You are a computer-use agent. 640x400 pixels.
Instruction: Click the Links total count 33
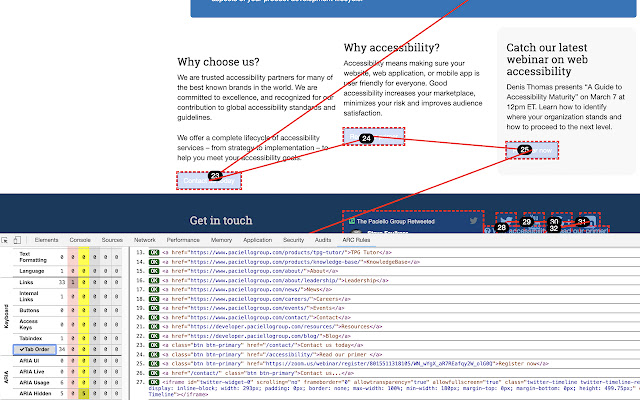[x=62, y=282]
